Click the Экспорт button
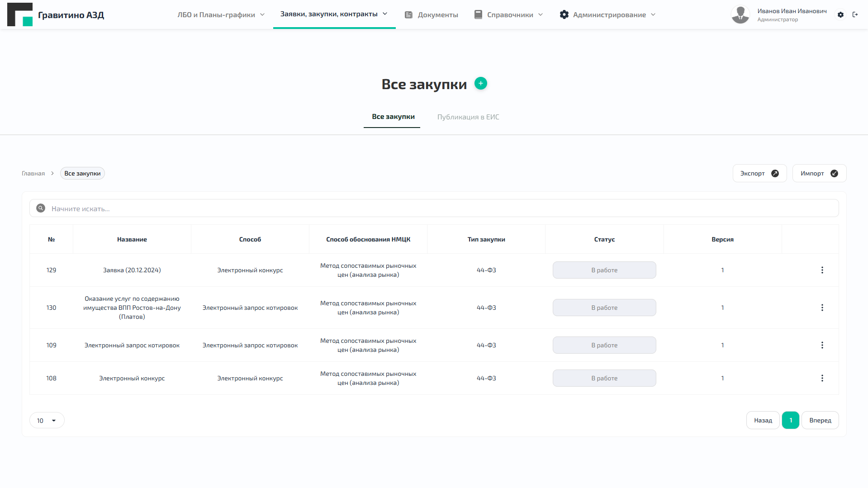868x488 pixels. pyautogui.click(x=759, y=174)
